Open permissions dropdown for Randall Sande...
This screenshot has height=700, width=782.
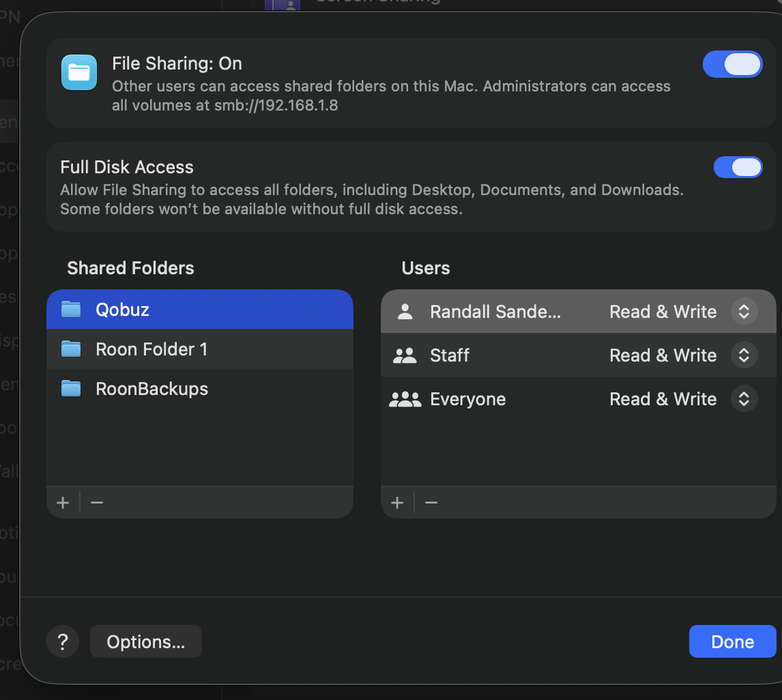pyautogui.click(x=744, y=312)
